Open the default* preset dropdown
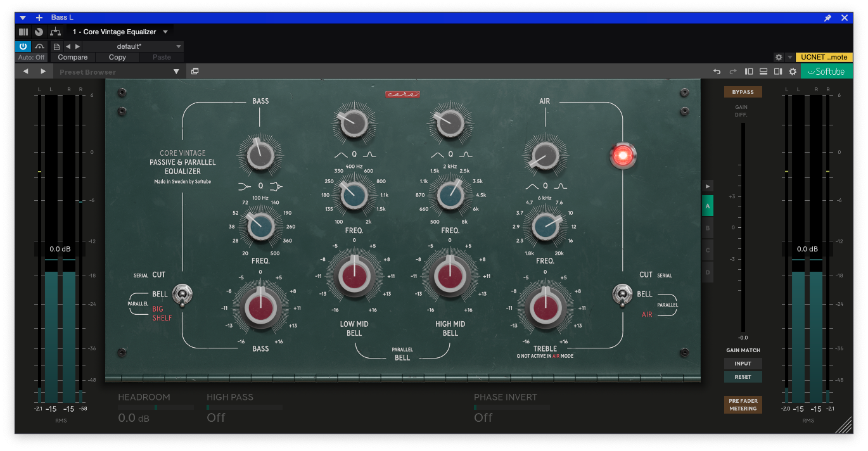Viewport: 868px width, 451px height. pyautogui.click(x=133, y=46)
